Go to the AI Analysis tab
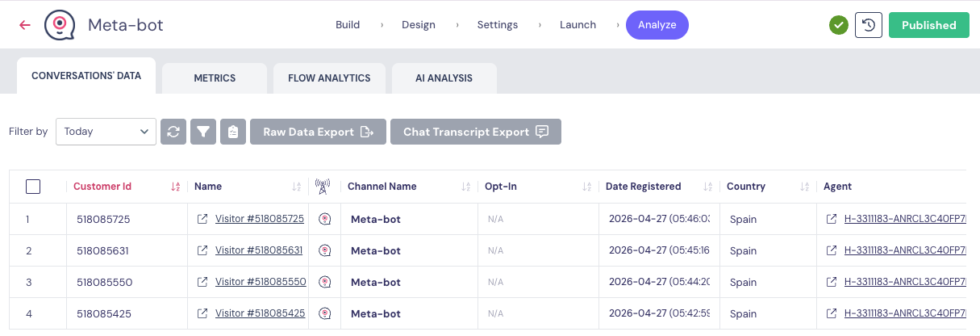 click(x=444, y=78)
